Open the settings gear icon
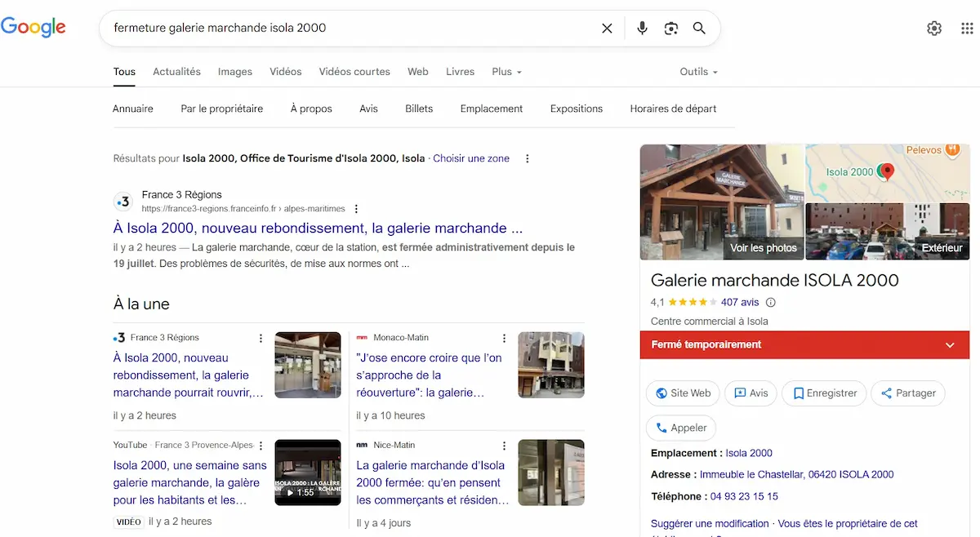The image size is (980, 537). (934, 29)
